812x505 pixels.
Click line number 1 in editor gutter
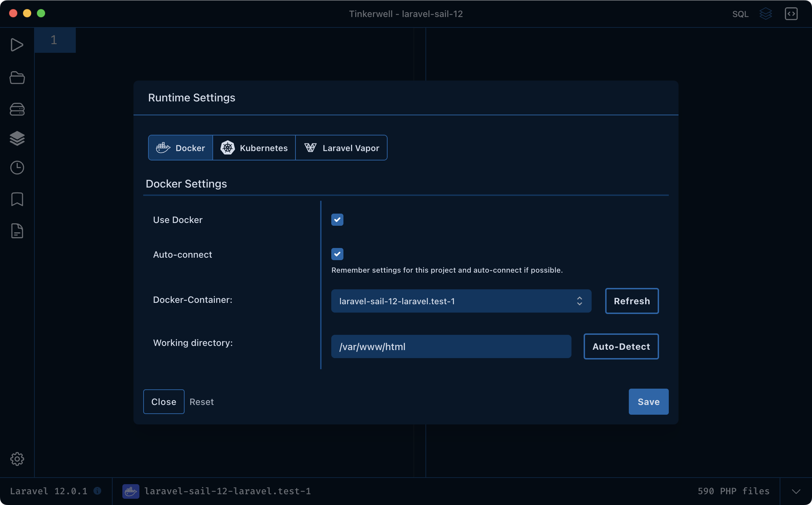tap(54, 40)
